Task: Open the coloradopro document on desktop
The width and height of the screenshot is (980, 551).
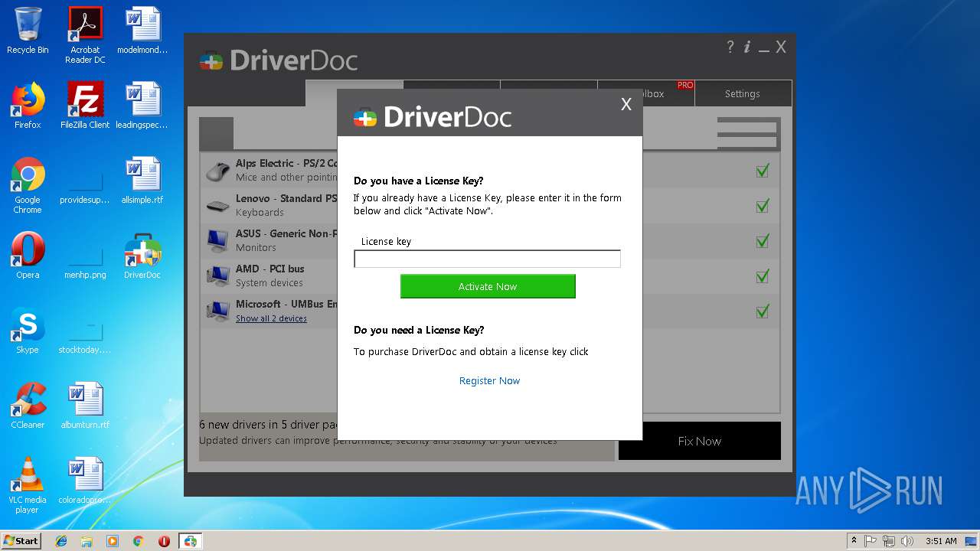Action: (x=85, y=481)
